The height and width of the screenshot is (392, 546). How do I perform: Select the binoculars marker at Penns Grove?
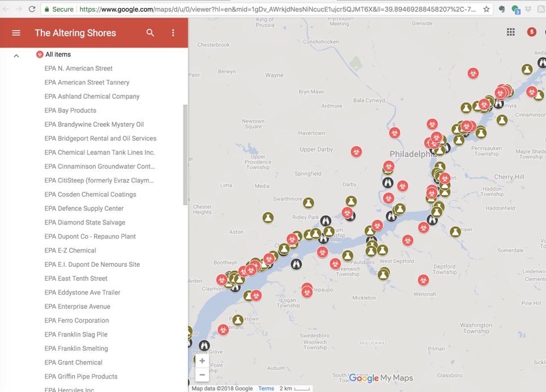tap(204, 346)
